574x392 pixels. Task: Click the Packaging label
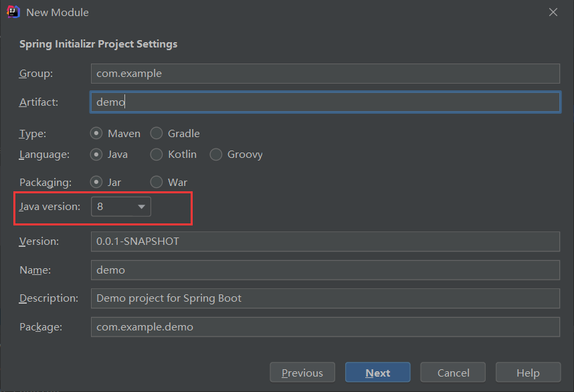click(x=45, y=182)
